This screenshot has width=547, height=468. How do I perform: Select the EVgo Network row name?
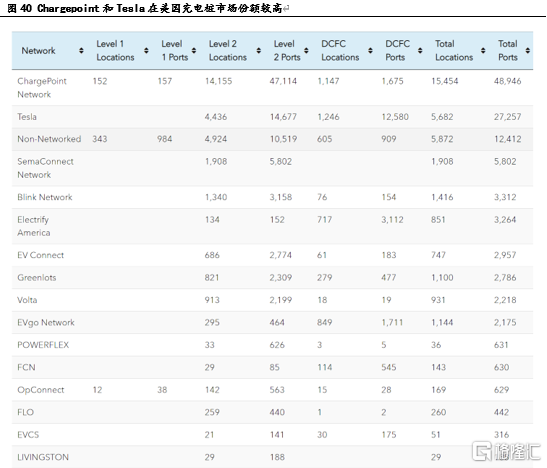pos(46,323)
